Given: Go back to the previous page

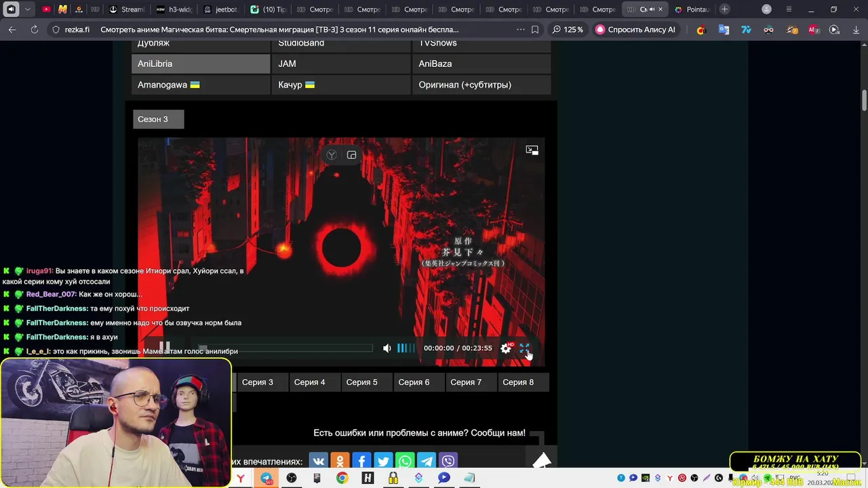Looking at the screenshot, I should pos(12,30).
